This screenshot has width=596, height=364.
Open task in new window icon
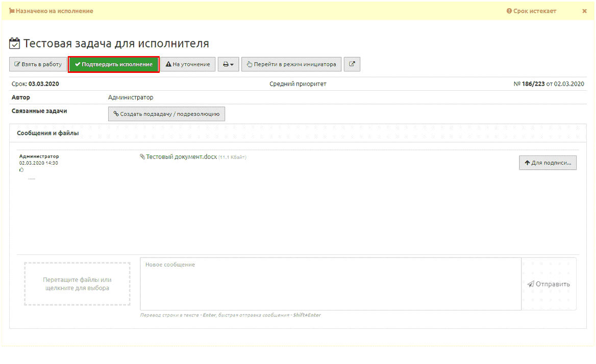[x=352, y=65]
